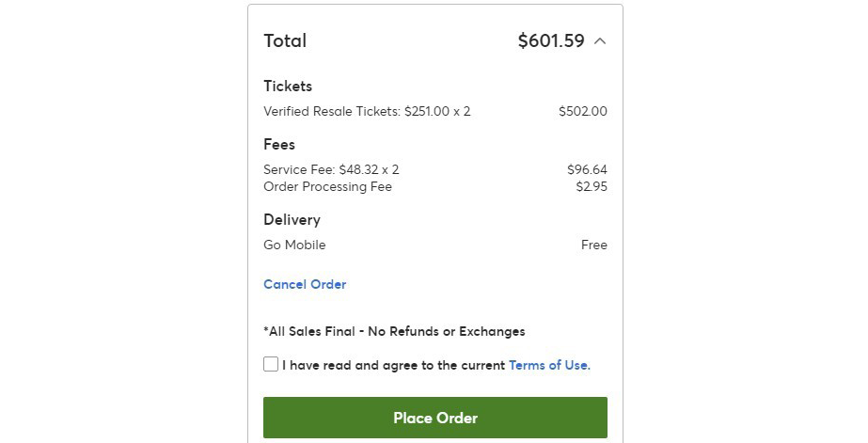The image size is (868, 443).
Task: Click the green Place Order button
Action: (435, 418)
